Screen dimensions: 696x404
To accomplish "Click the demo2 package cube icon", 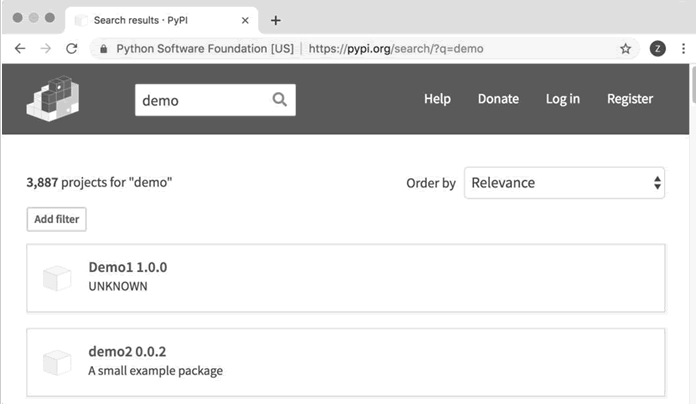I will [x=57, y=362].
